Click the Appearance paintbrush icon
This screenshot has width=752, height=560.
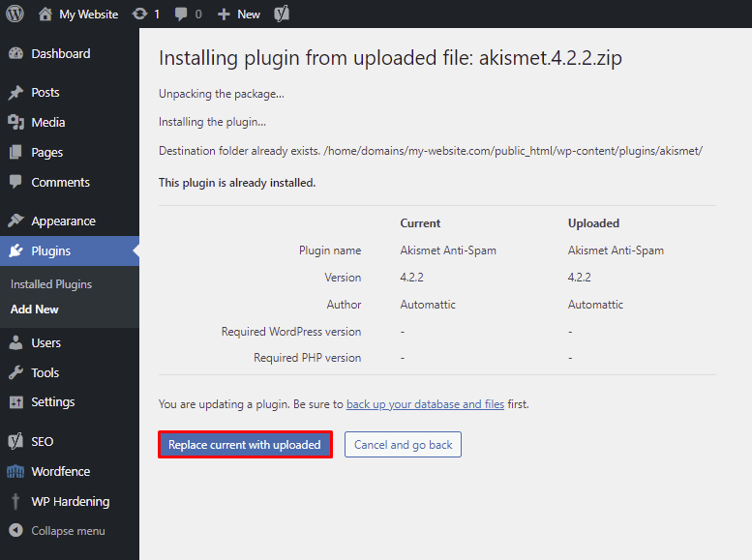coord(15,221)
